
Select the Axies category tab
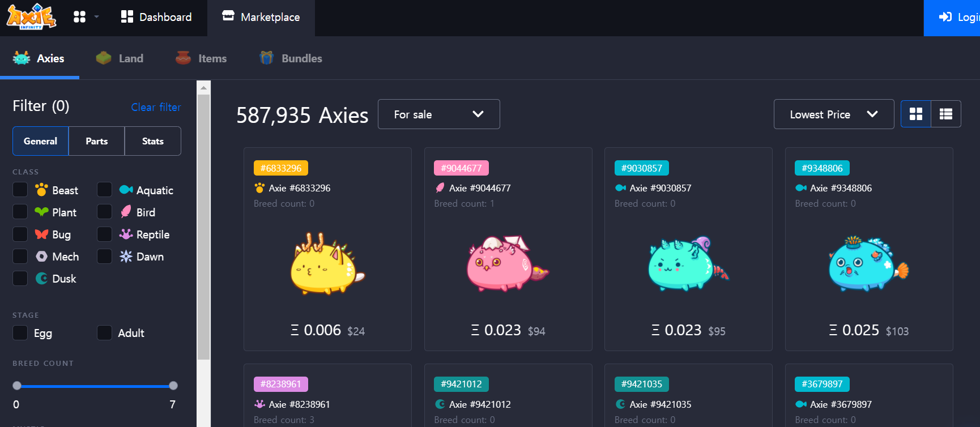[x=39, y=58]
